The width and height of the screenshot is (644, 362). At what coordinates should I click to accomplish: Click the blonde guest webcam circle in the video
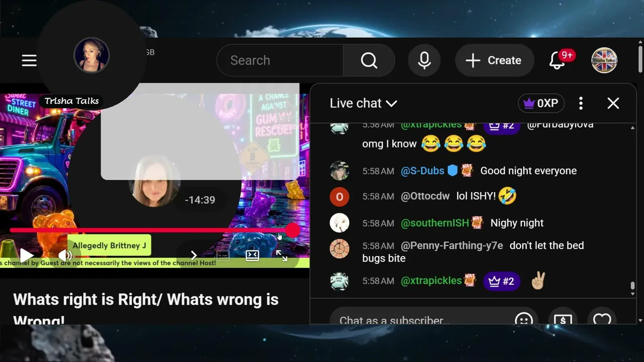pyautogui.click(x=155, y=182)
